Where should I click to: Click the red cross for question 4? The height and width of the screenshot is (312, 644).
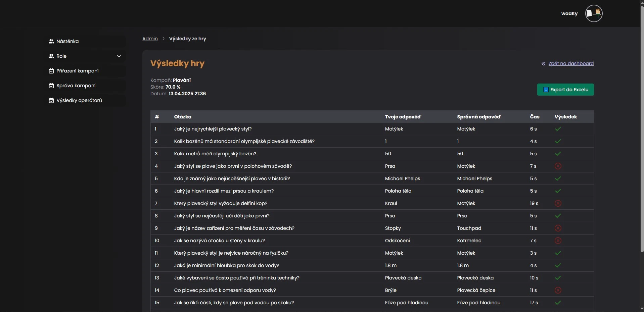point(558,166)
